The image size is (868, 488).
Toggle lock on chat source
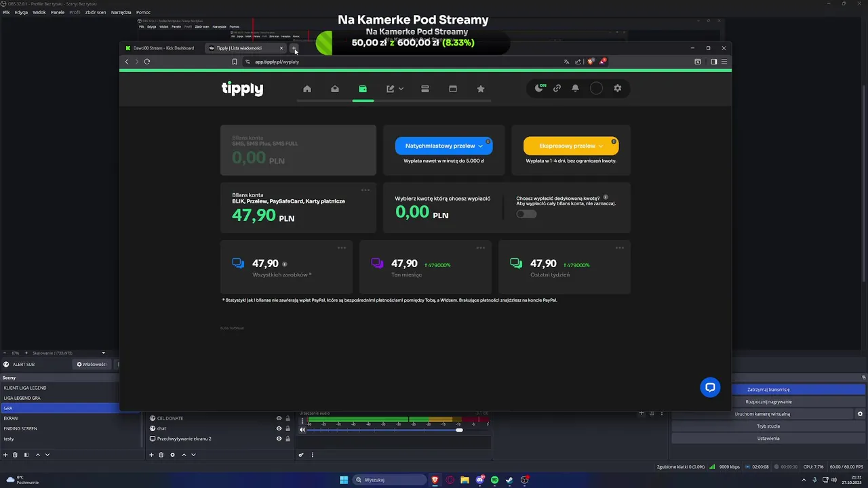[288, 428]
